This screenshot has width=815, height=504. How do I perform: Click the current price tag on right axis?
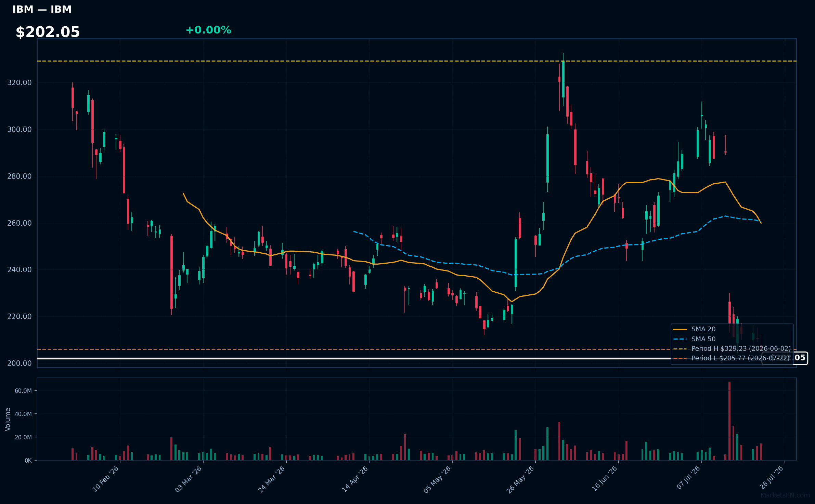coord(785,358)
